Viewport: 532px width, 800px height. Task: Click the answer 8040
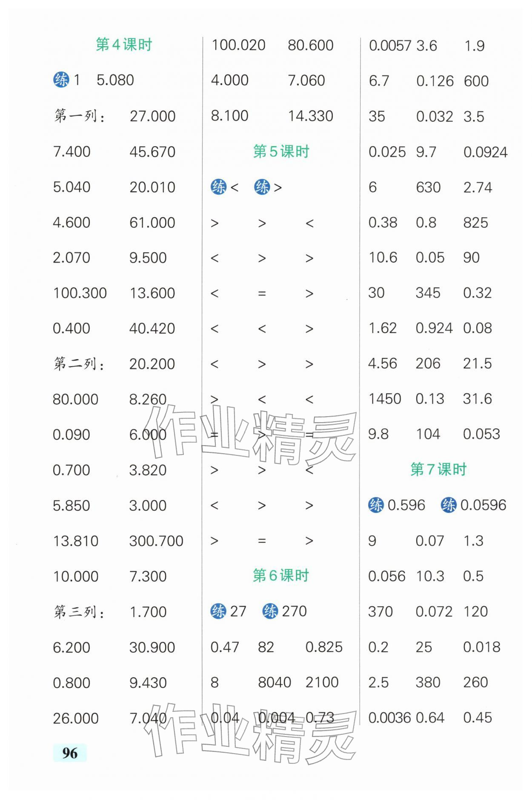click(x=275, y=682)
